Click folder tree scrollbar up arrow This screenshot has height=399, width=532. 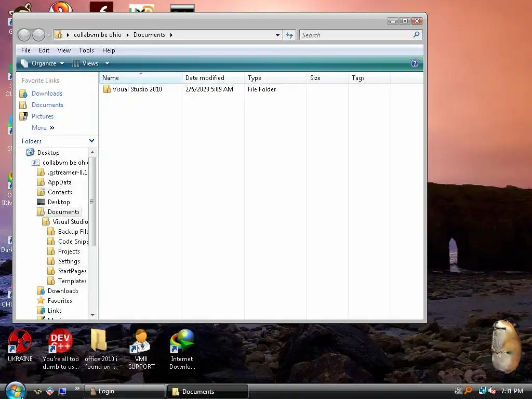pyautogui.click(x=92, y=152)
